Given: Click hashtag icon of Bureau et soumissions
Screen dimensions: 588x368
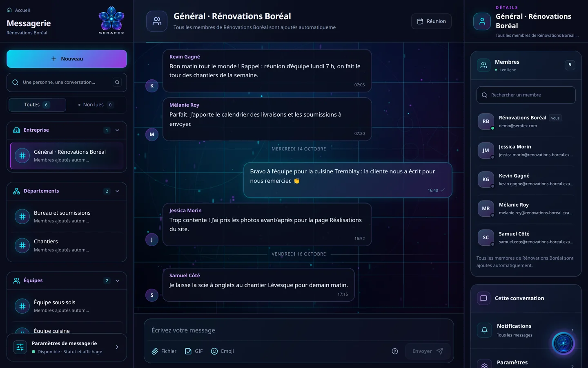Looking at the screenshot, I should click(x=22, y=217).
